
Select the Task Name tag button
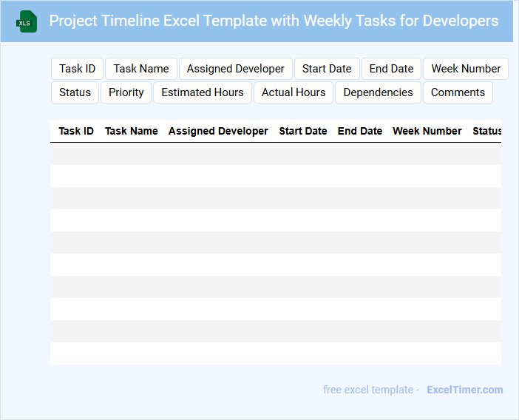pos(141,69)
